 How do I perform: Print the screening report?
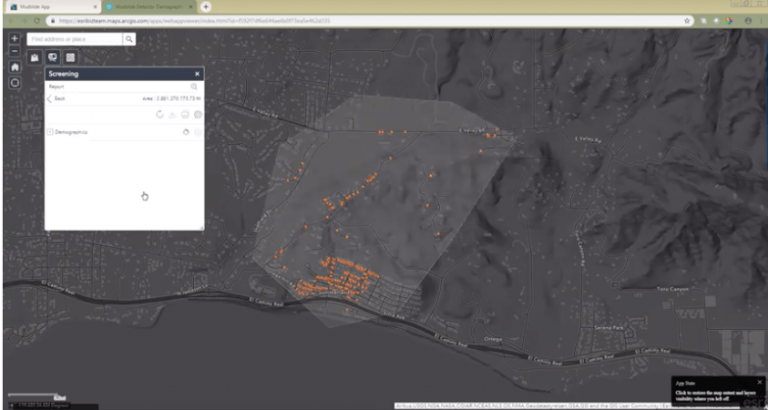pyautogui.click(x=185, y=115)
